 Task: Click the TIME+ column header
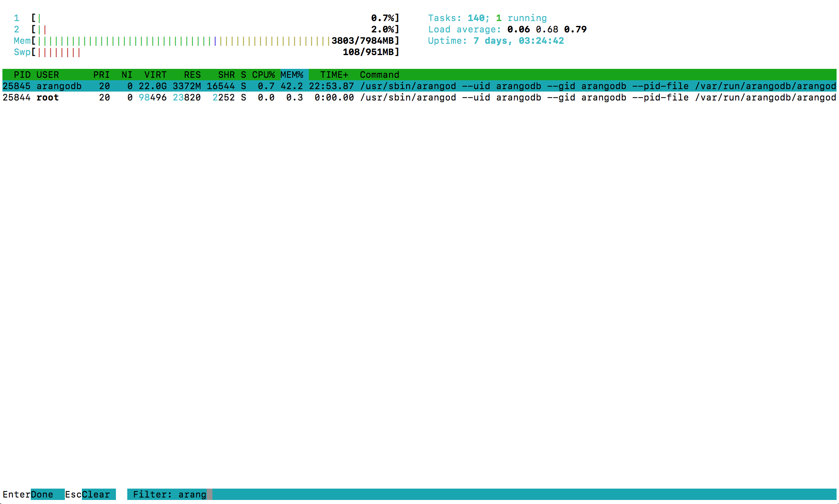pos(334,75)
